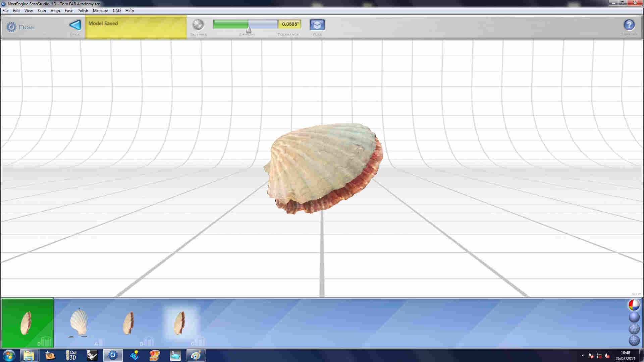Show hidden system tray icons
The image size is (644, 362).
pos(583,356)
